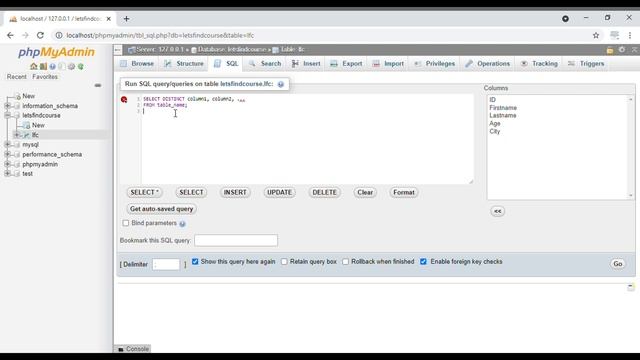Click the collapse-all icon in navigation panel
This screenshot has height=360, width=640.
click(x=98, y=85)
